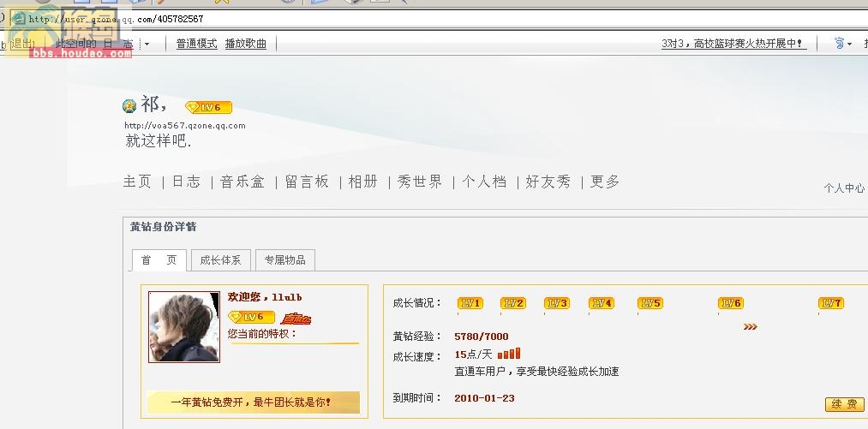Click the 5780/7000 experience value

point(481,337)
